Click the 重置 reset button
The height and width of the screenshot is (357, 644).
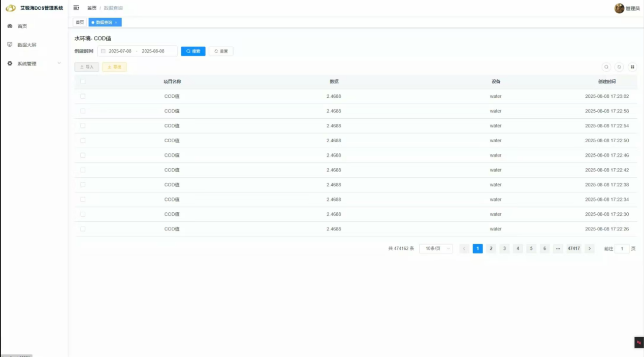click(221, 51)
